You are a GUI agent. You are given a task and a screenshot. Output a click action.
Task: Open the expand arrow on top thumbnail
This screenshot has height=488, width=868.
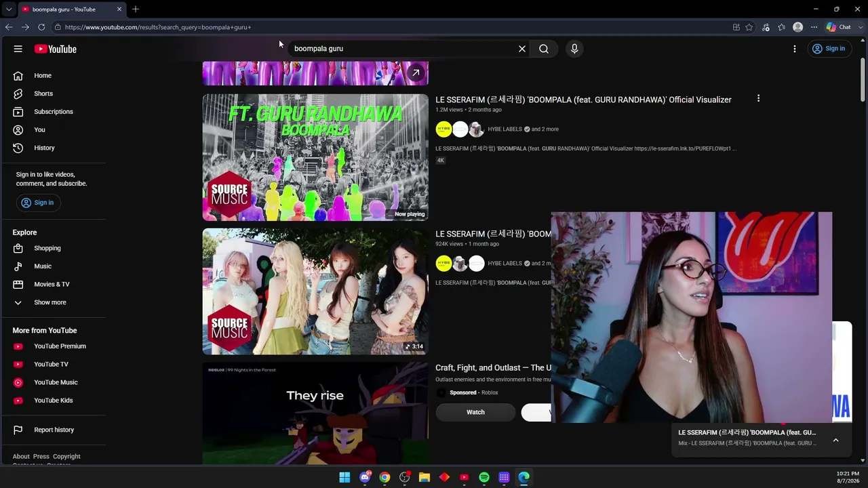416,73
